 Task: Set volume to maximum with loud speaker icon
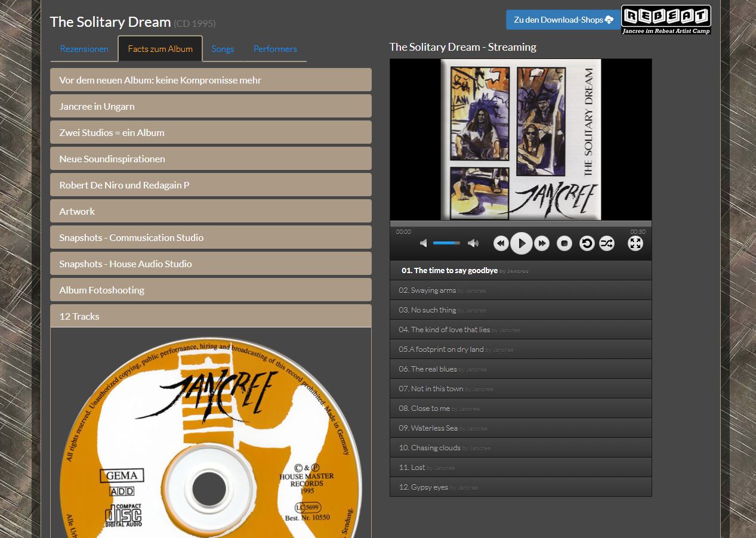tap(473, 243)
